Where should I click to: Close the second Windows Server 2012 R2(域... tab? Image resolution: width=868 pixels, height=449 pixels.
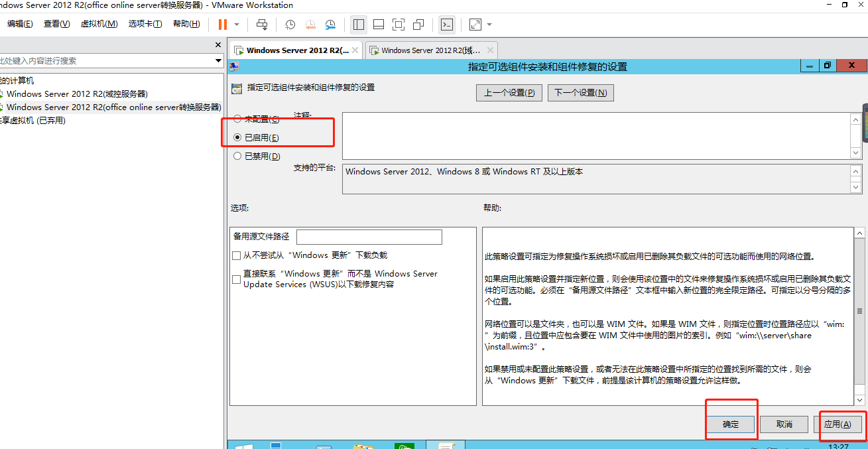(x=490, y=50)
